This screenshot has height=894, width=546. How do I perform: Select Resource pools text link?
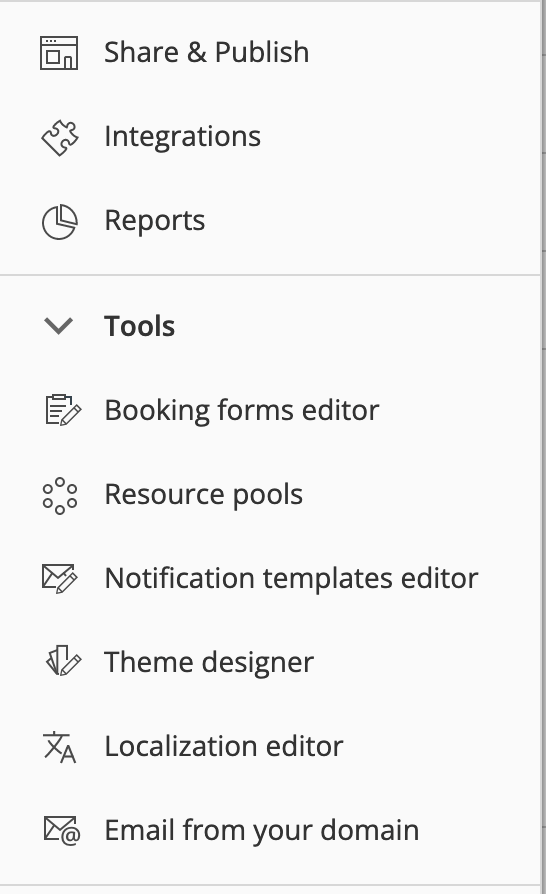[203, 494]
